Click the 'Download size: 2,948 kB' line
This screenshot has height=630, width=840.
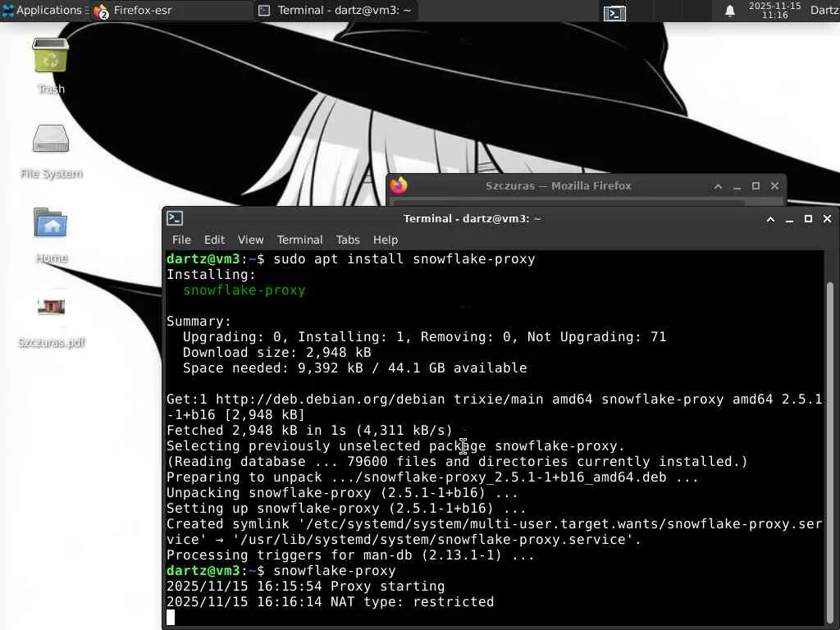coord(277,352)
